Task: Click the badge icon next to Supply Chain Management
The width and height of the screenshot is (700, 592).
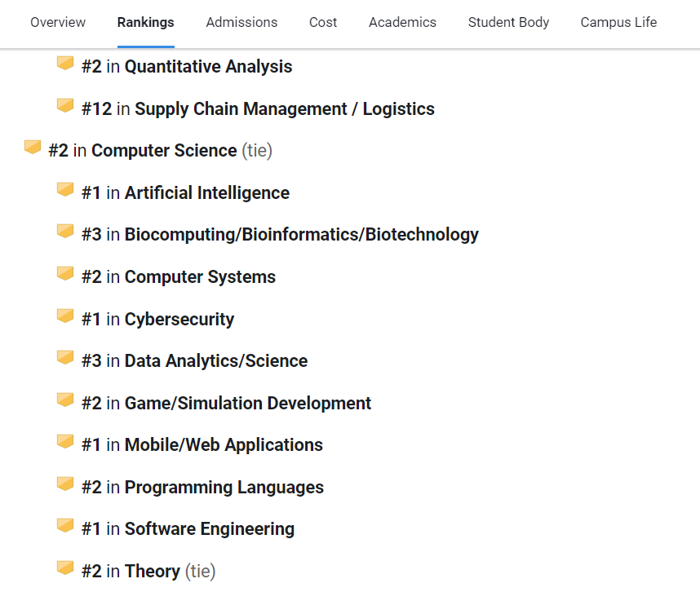Action: click(x=65, y=105)
